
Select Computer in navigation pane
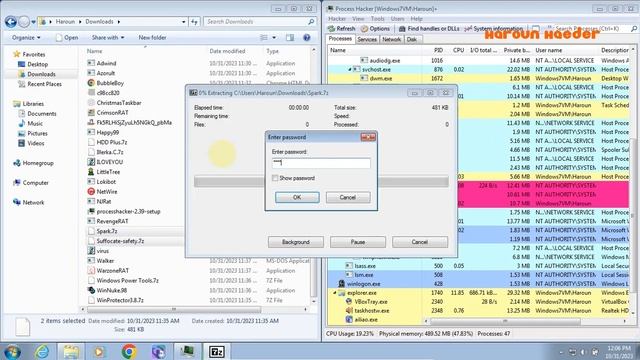[36, 182]
